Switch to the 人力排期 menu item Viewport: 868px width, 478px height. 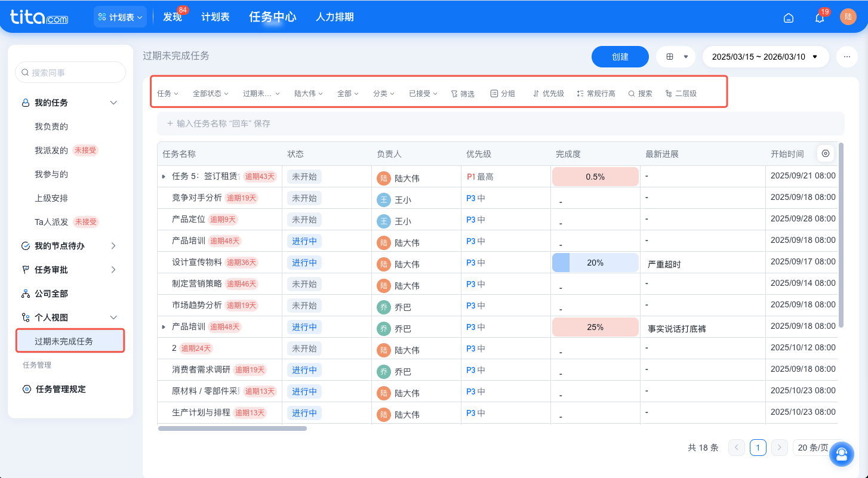click(335, 17)
